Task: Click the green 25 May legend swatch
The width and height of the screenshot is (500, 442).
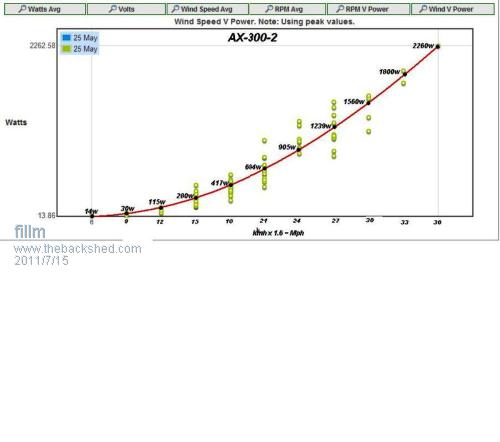Action: pyautogui.click(x=66, y=49)
